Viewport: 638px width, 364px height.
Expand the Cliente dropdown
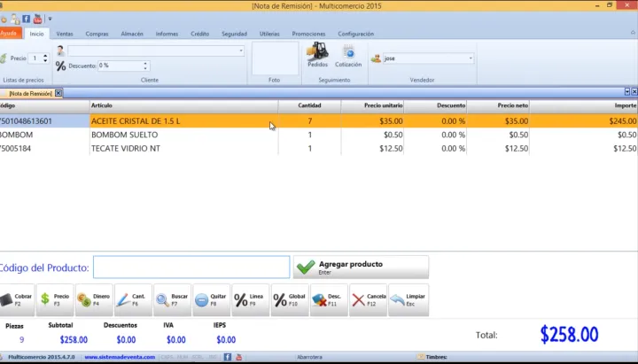pyautogui.click(x=241, y=51)
